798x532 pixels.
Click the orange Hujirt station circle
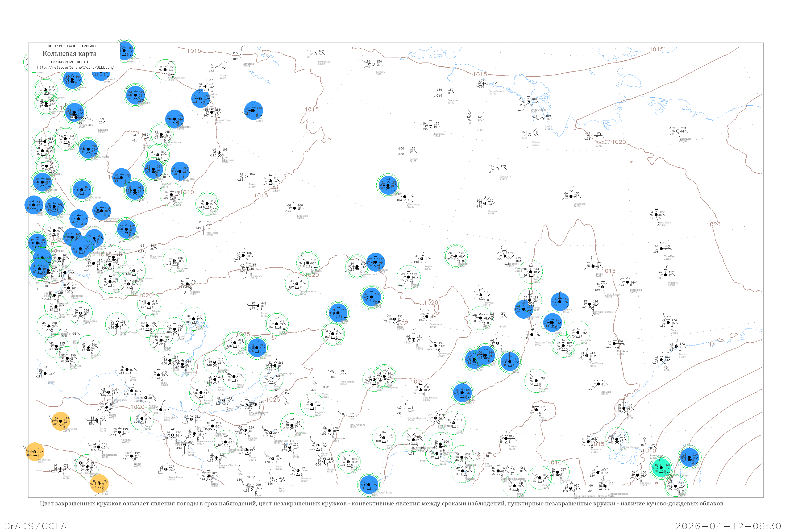(99, 484)
